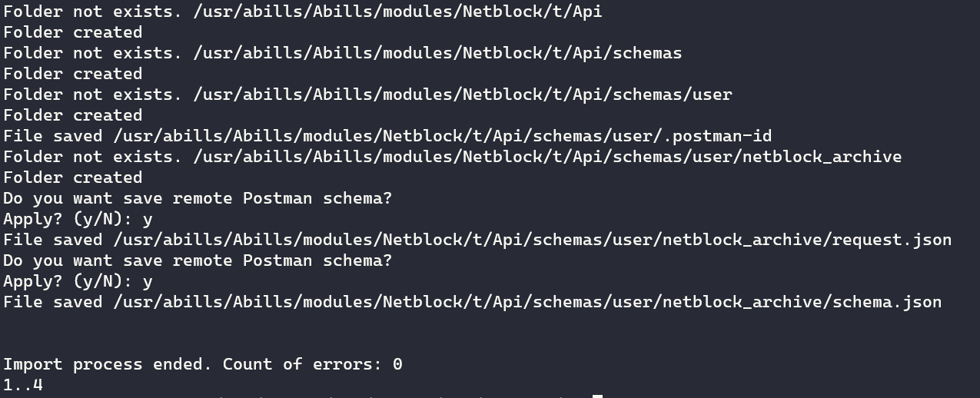980x398 pixels.
Task: Click the path ending in user/netblock_archive
Action: (547, 157)
